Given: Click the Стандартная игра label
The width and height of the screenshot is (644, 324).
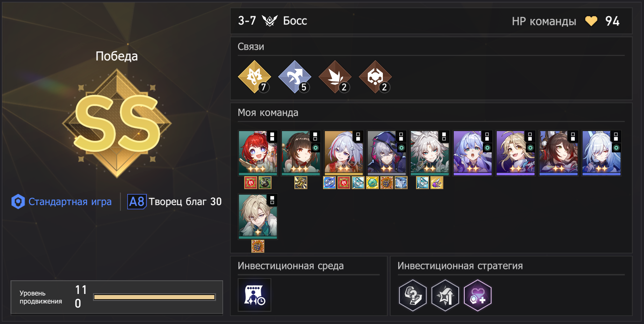Looking at the screenshot, I should click(x=70, y=202).
